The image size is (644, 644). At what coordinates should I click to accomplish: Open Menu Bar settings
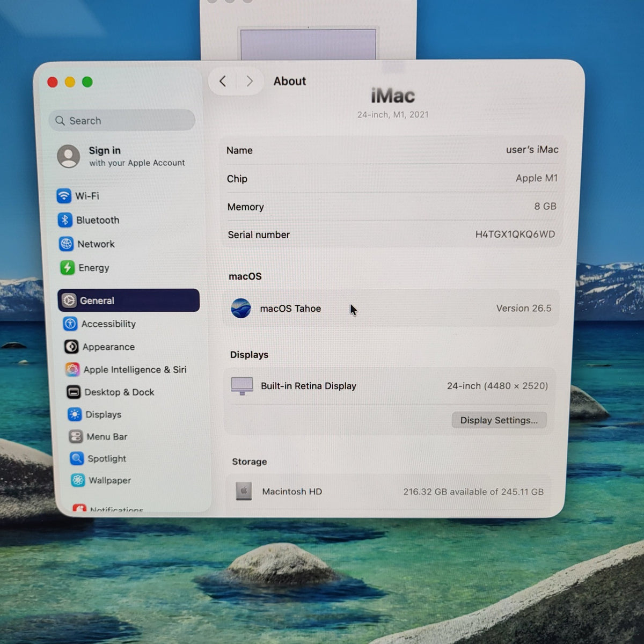pos(98,436)
